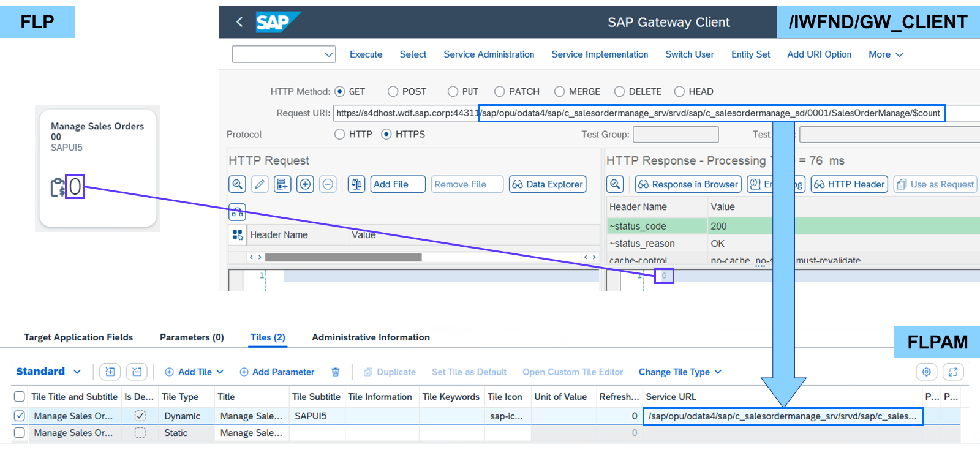Click the full screen icon in FLPAM table
The image size is (980, 450).
point(953,372)
